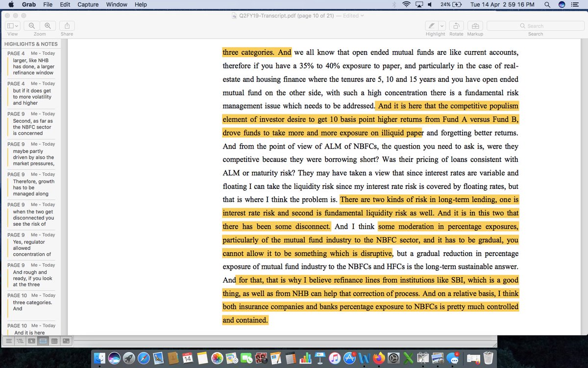Open the Edited title dropdown chevron
The width and height of the screenshot is (588, 368).
362,16
